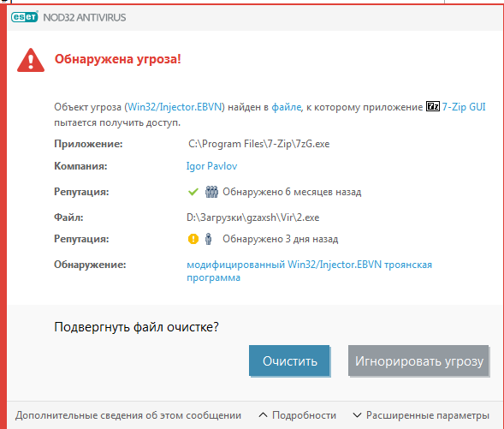Click the 'Обнаружена угроза!' heading
The width and height of the screenshot is (504, 429).
[x=117, y=59]
